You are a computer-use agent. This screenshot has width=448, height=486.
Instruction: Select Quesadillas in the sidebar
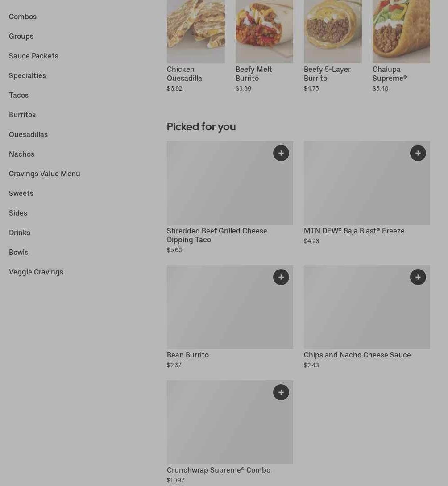coord(28,134)
